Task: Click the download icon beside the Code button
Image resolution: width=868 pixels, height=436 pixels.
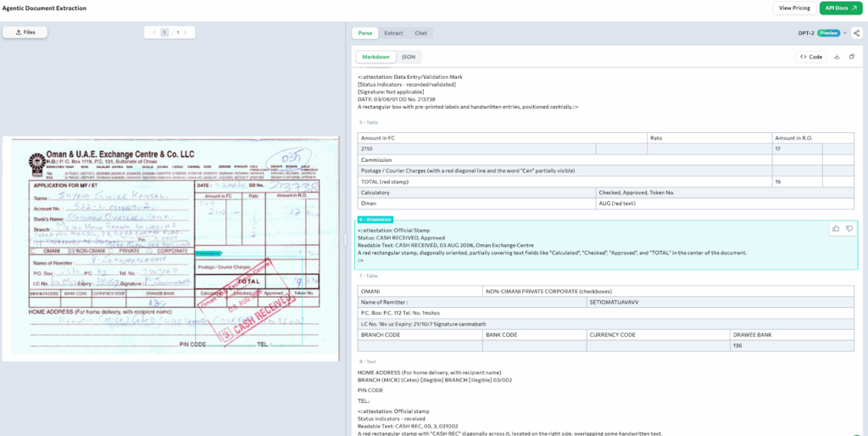Action: 837,57
